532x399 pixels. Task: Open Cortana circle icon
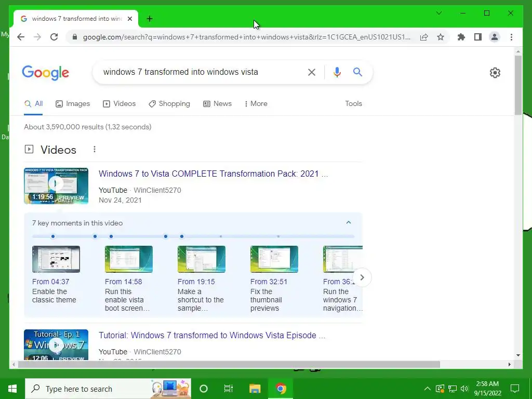click(x=204, y=389)
